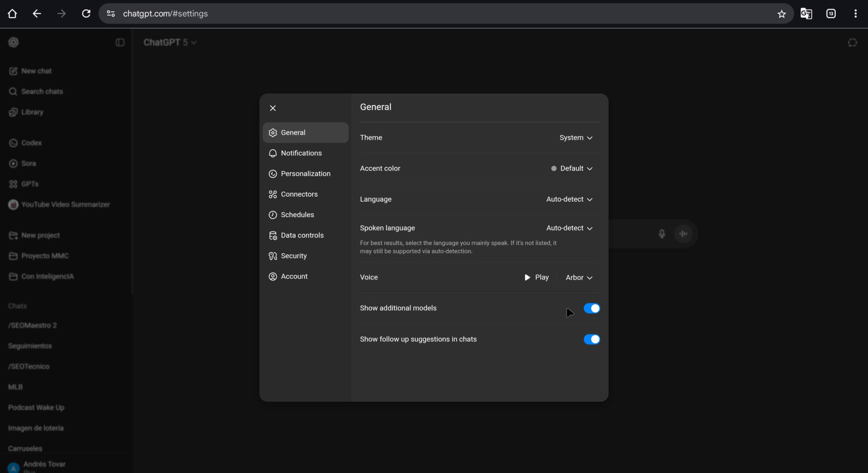Image resolution: width=868 pixels, height=473 pixels.
Task: Click the user avatar for Andrés Tovar
Action: pyautogui.click(x=14, y=468)
